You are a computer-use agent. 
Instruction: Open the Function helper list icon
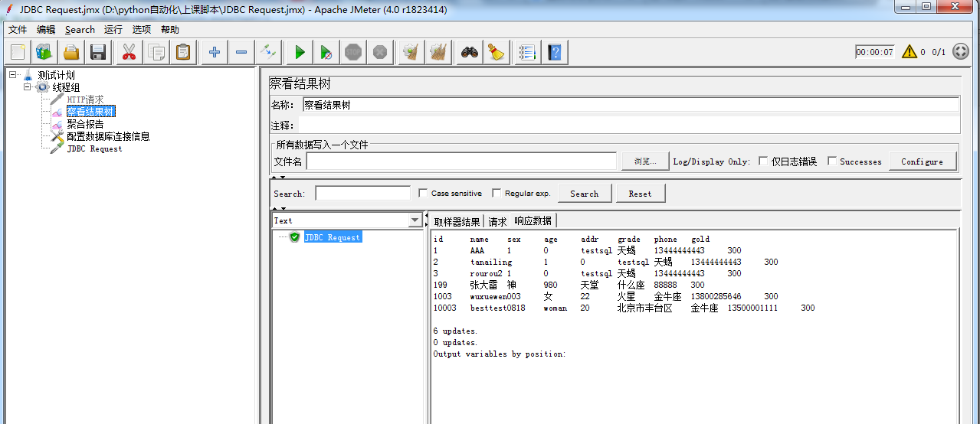(527, 52)
